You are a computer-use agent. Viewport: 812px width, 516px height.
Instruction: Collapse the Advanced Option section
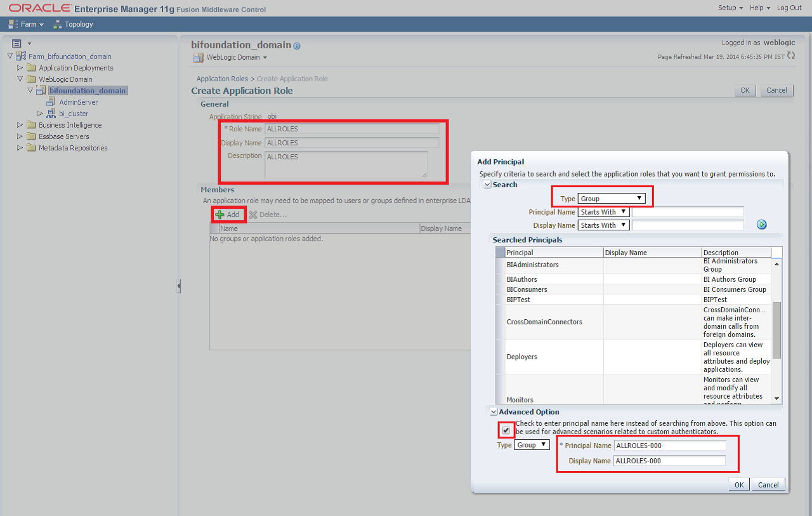click(x=494, y=412)
